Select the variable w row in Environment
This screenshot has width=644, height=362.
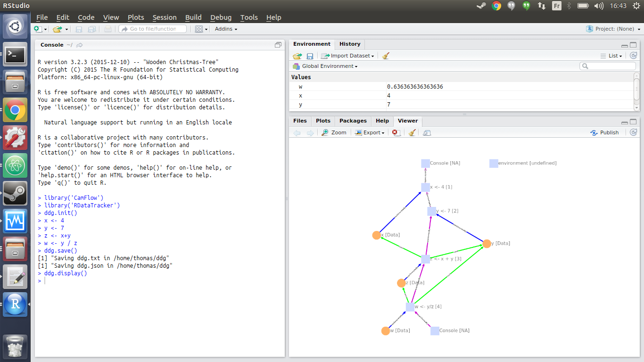462,87
